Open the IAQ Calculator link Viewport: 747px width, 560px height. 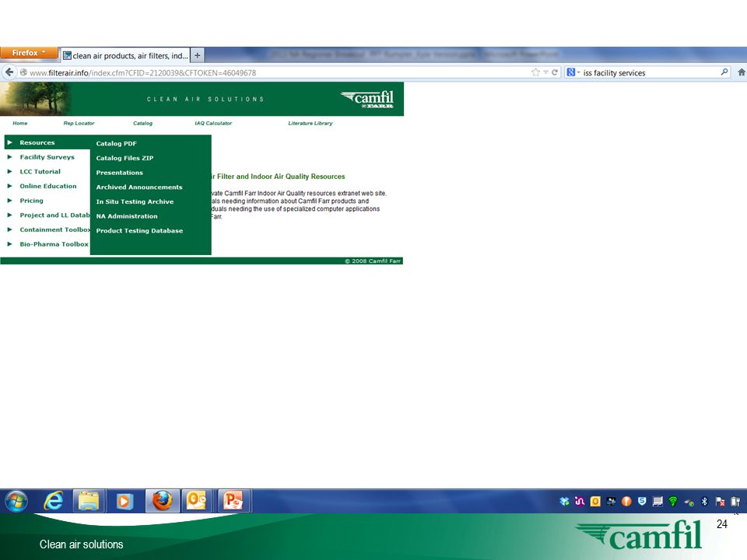tap(213, 123)
